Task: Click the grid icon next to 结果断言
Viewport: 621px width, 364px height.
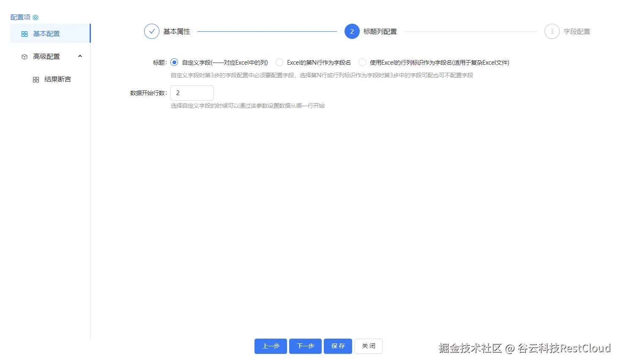Action: [36, 79]
